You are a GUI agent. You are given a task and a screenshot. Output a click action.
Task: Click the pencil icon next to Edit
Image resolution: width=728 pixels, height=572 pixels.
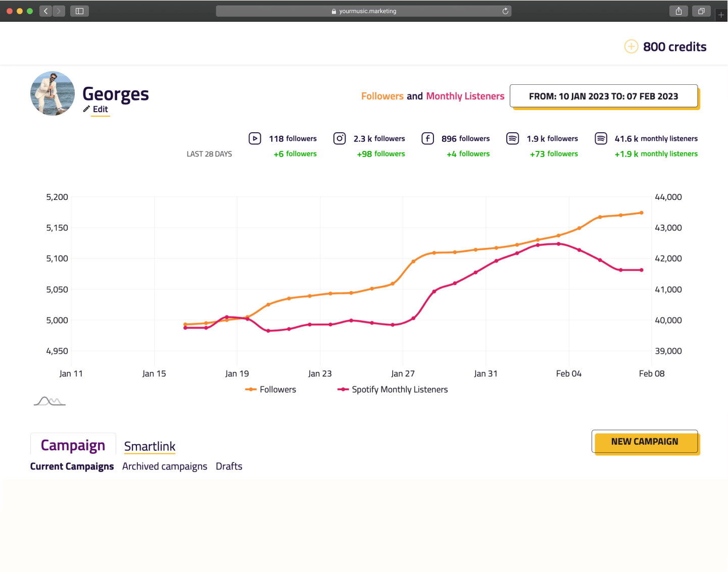tap(86, 109)
